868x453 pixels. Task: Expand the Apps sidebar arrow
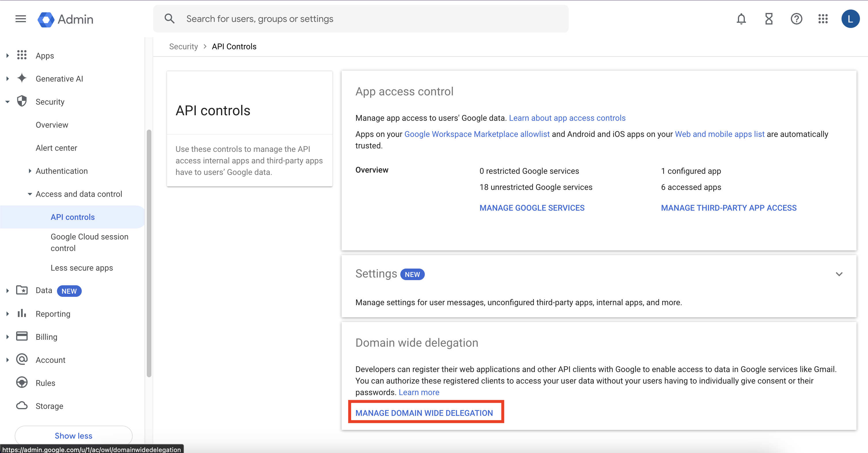7,55
